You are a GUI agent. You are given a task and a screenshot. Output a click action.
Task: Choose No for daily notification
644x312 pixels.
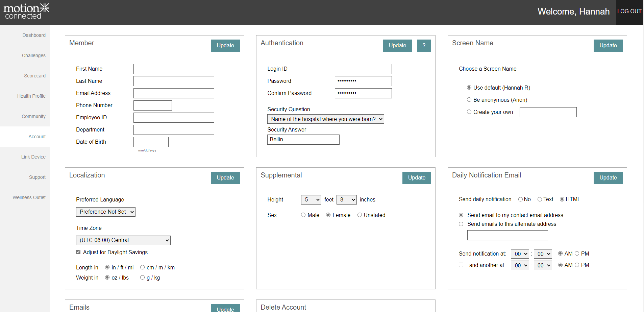(x=520, y=199)
